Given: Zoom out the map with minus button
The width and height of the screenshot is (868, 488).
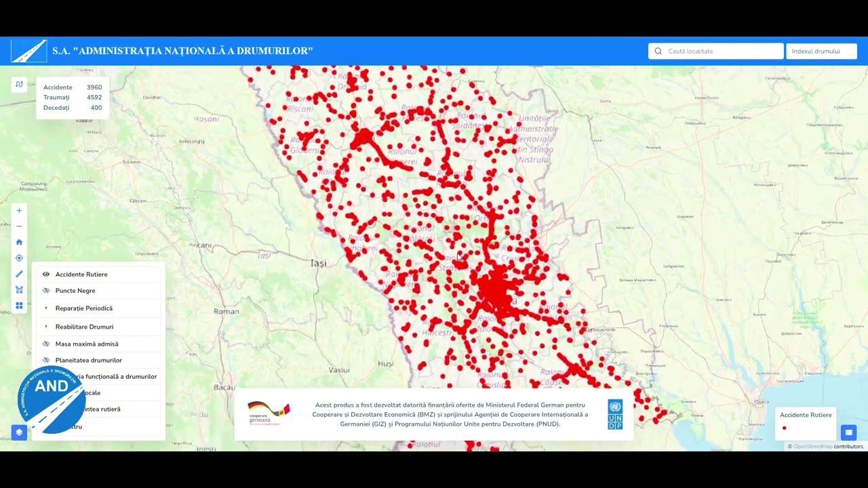Looking at the screenshot, I should tap(19, 226).
